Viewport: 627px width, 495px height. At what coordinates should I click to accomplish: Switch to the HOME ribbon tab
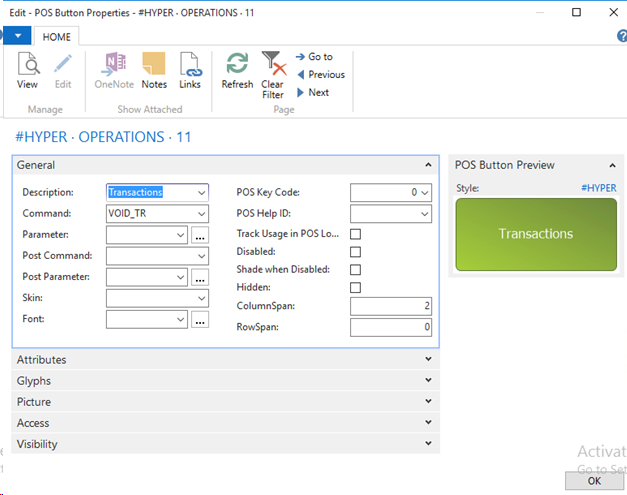(56, 35)
